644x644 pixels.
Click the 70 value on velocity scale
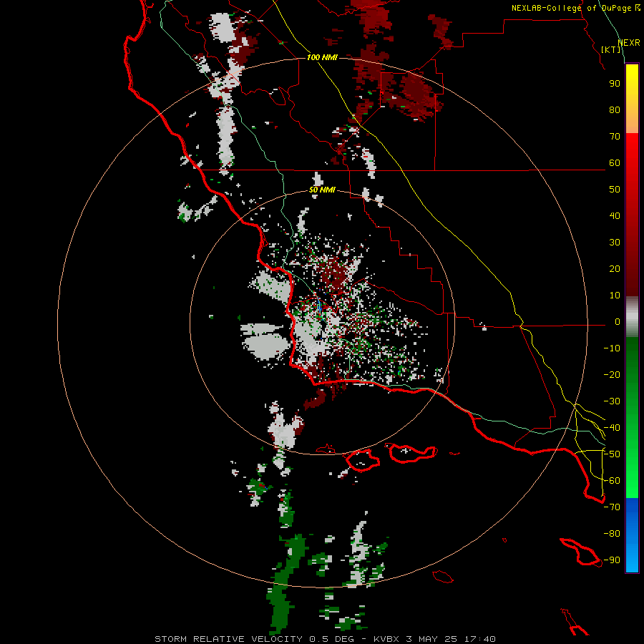click(x=615, y=137)
